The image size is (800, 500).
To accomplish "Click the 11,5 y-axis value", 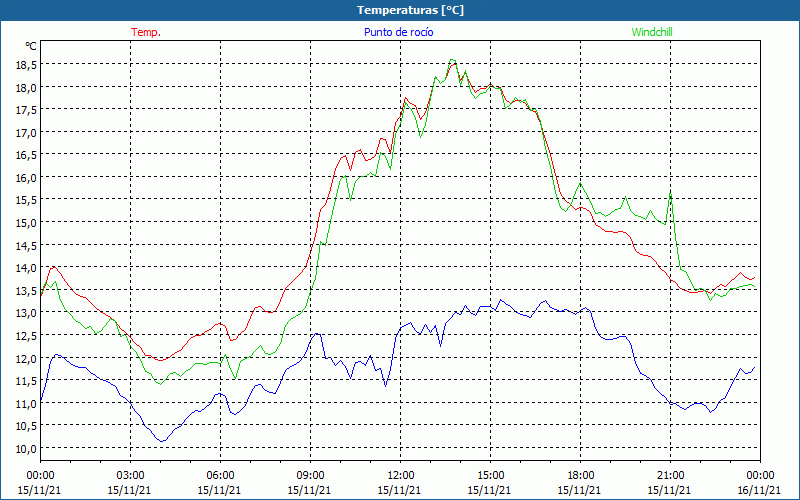I will 28,381.
